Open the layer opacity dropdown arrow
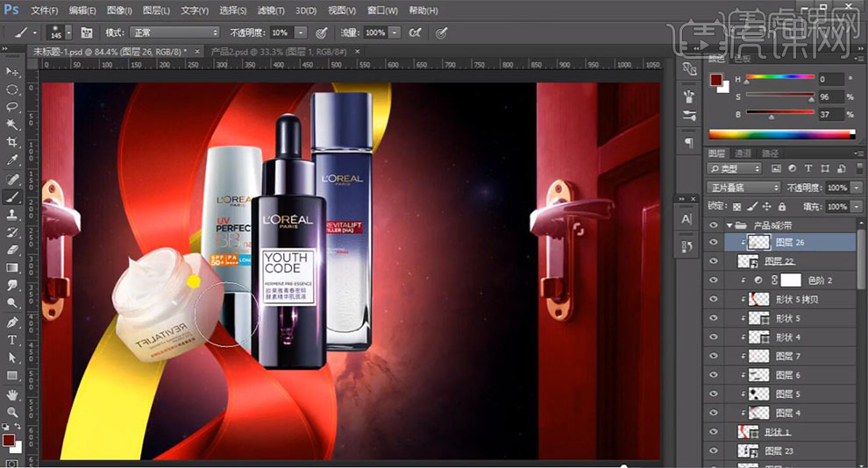The width and height of the screenshot is (868, 468). tap(857, 188)
